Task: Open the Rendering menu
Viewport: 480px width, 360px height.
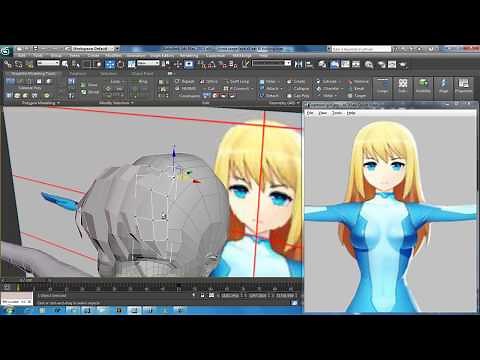Action: 189,56
